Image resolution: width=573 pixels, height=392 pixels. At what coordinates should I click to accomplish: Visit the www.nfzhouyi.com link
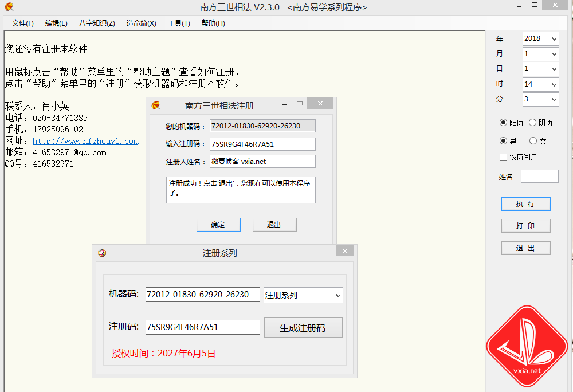[x=85, y=141]
